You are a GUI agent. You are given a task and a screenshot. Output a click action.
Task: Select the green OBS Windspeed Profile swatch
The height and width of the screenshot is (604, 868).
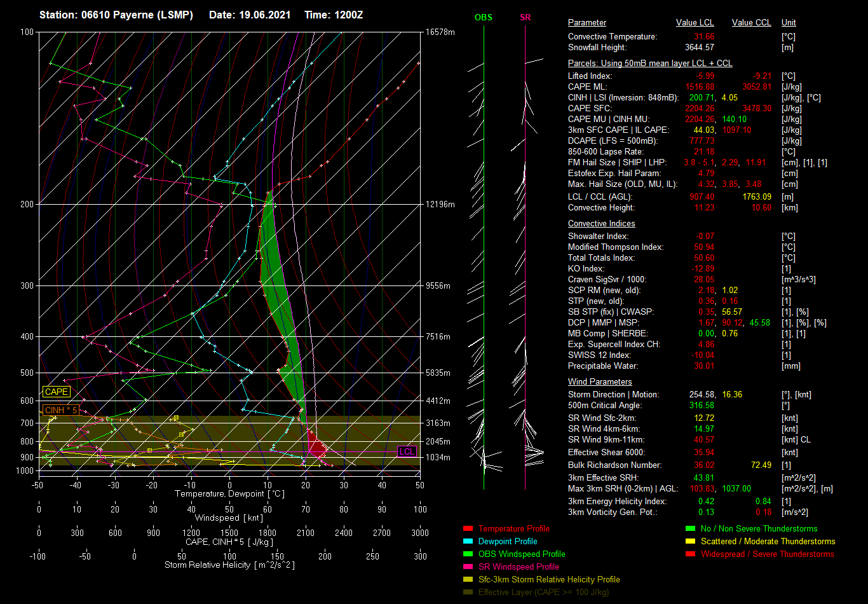[x=468, y=554]
